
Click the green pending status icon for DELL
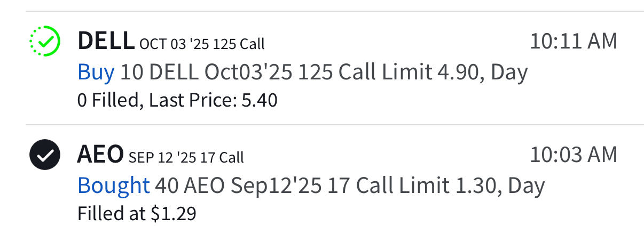tap(45, 41)
